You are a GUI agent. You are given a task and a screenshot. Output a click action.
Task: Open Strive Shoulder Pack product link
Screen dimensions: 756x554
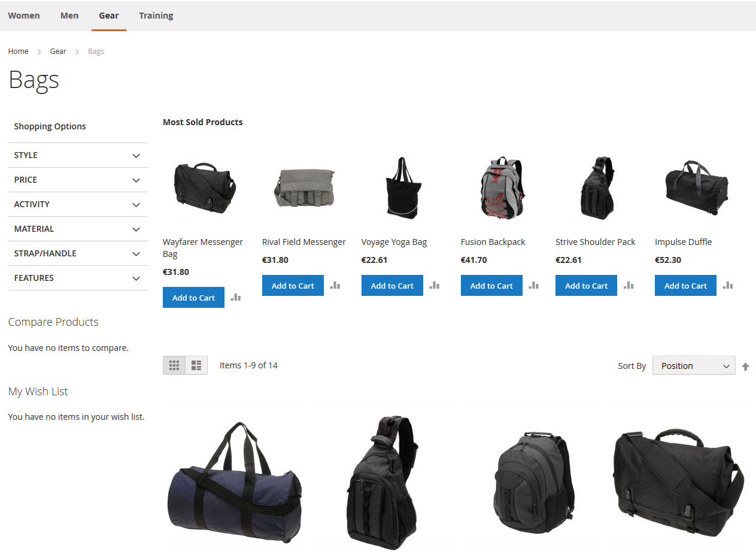pos(596,242)
